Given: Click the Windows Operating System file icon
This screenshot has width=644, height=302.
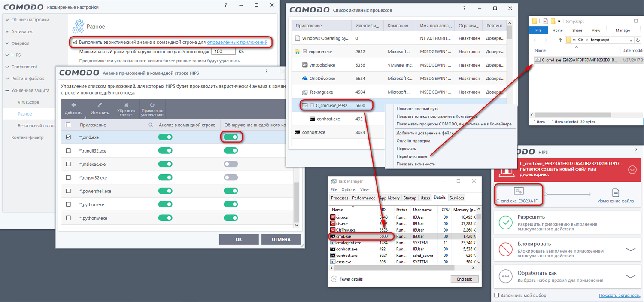Looking at the screenshot, I should 298,38.
